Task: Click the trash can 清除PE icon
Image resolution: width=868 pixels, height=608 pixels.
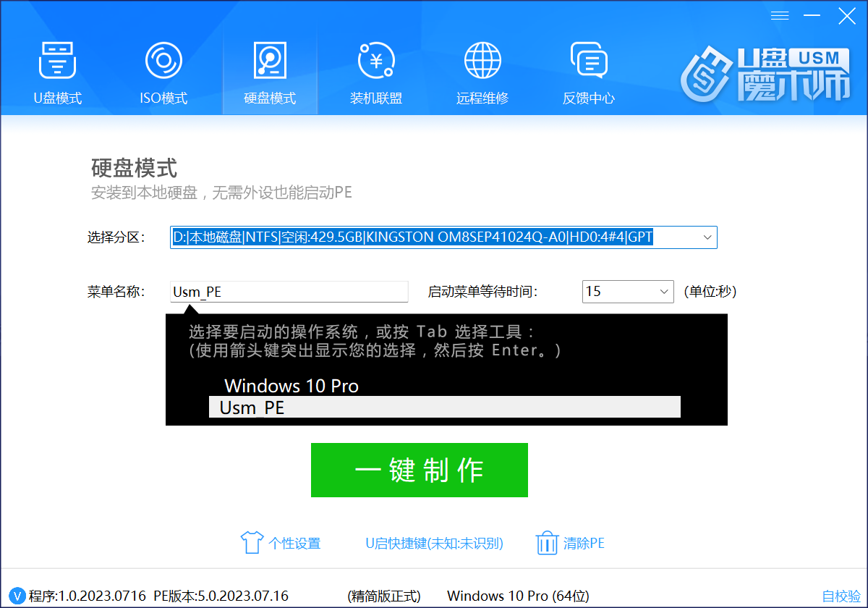Action: 547,543
